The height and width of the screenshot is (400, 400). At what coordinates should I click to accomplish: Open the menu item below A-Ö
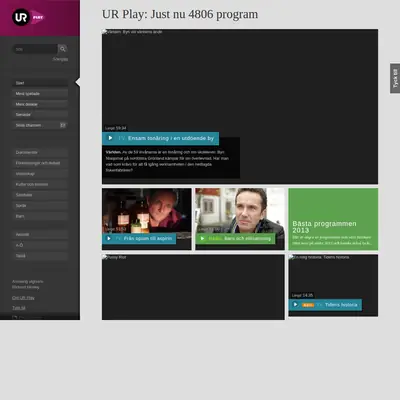pos(40,256)
